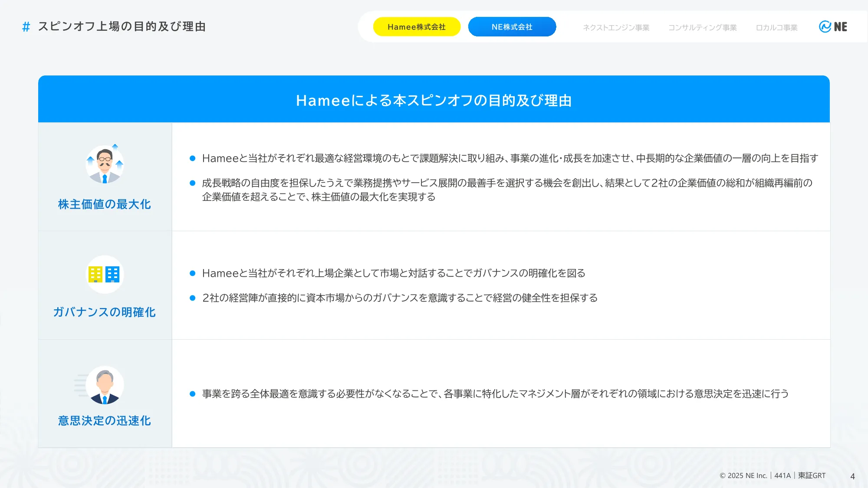
Task: Click the blue header bar of the table
Action: (x=434, y=99)
